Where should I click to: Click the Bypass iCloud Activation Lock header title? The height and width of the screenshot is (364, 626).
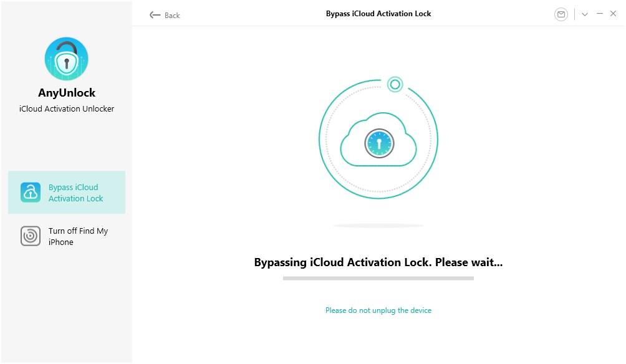(378, 13)
